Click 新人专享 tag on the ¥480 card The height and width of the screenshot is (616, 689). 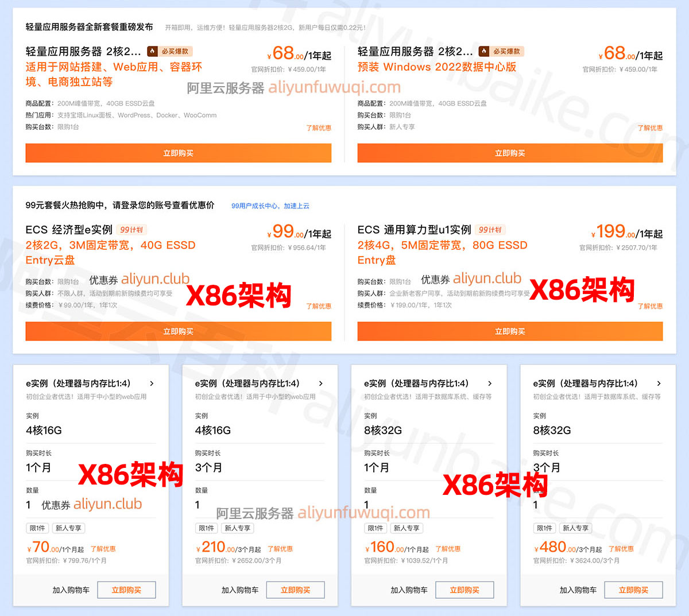[575, 528]
